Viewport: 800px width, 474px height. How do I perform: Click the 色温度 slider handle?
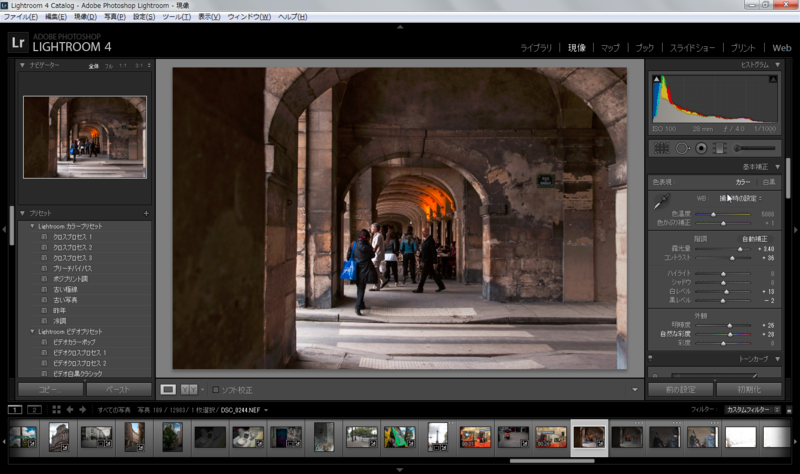point(713,214)
